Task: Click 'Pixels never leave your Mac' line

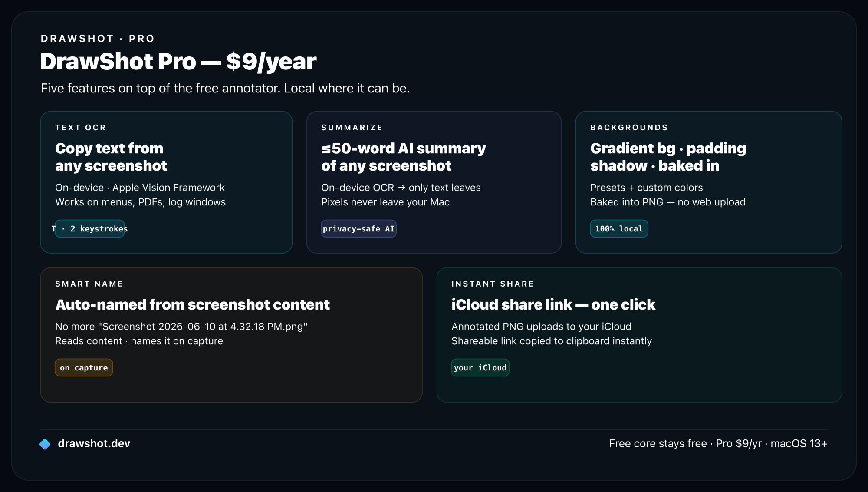Action: pos(385,202)
